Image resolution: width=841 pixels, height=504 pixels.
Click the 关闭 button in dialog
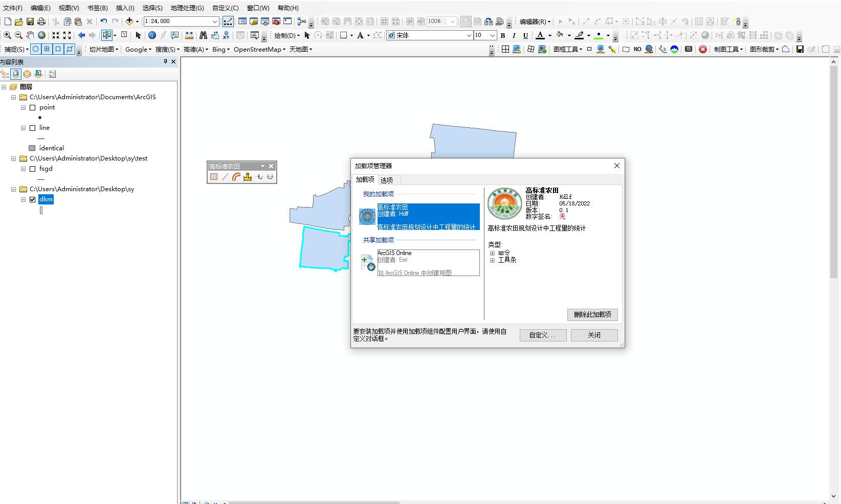[594, 335]
